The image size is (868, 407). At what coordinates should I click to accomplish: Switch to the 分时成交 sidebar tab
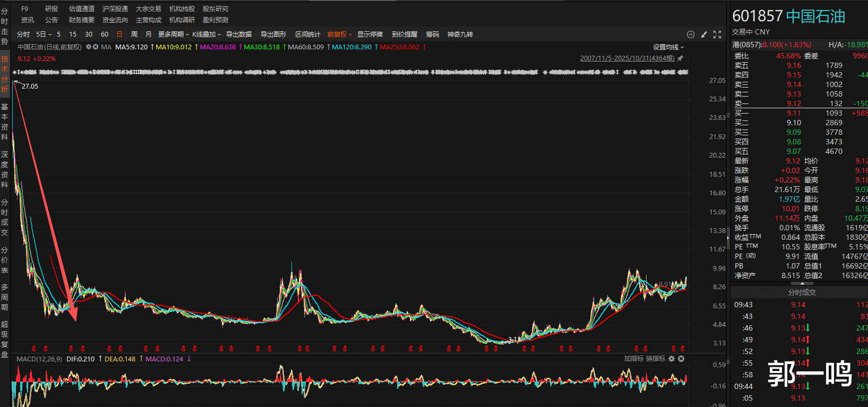[x=5, y=217]
